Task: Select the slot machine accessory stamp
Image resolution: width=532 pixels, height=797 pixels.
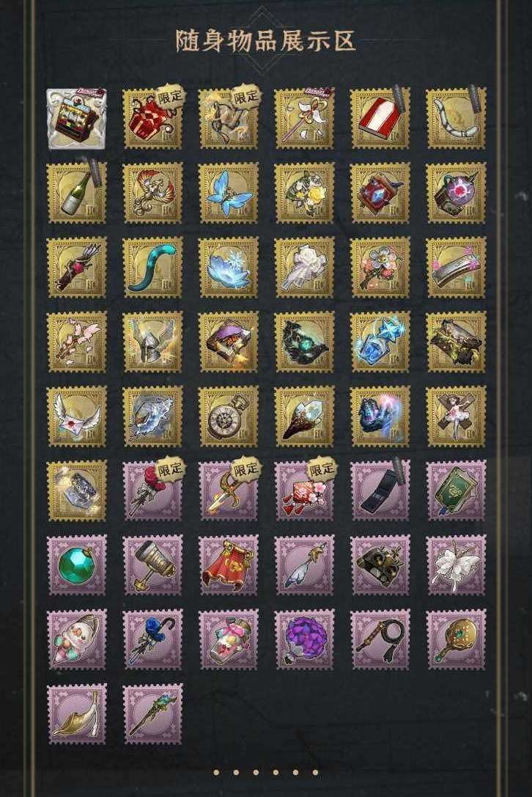Action: (77, 119)
